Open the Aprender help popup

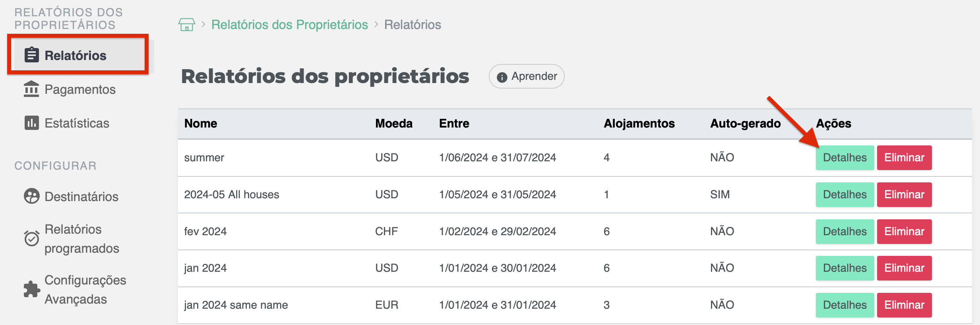(527, 76)
